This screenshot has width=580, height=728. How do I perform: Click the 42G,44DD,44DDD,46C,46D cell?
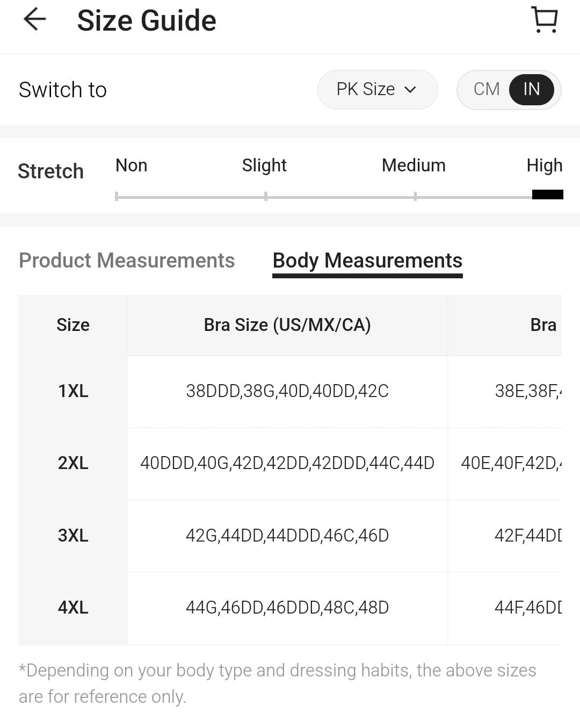[x=287, y=536]
